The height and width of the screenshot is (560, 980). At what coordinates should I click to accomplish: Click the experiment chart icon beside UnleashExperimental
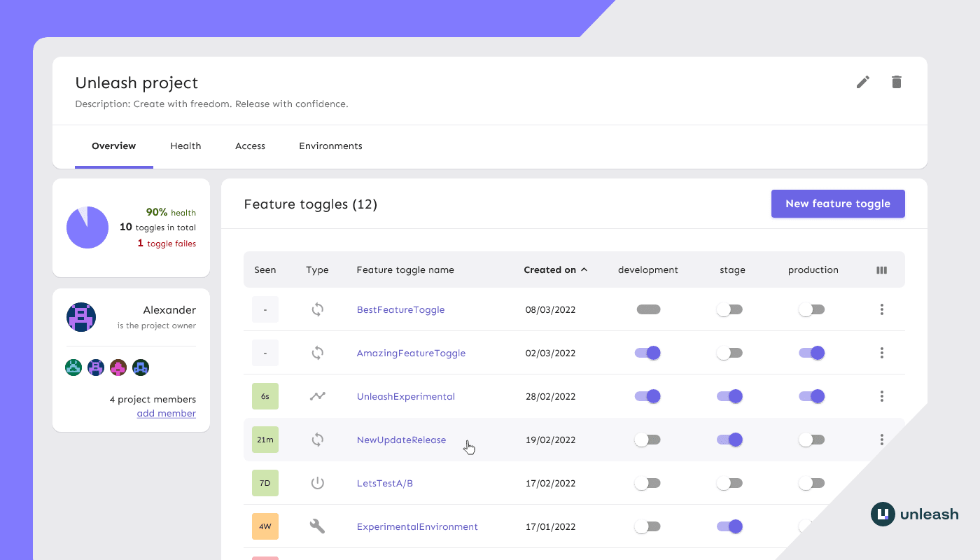click(317, 395)
